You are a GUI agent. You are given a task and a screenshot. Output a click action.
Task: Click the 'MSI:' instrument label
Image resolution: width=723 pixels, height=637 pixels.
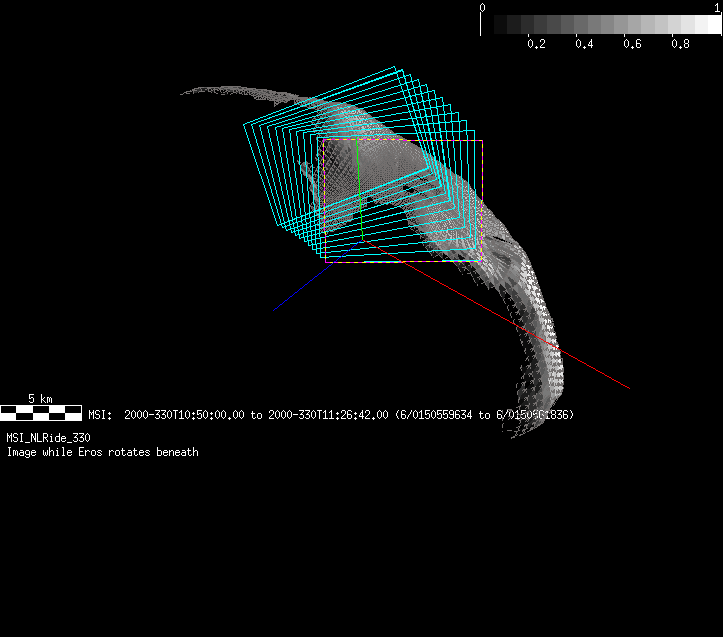[x=99, y=414]
